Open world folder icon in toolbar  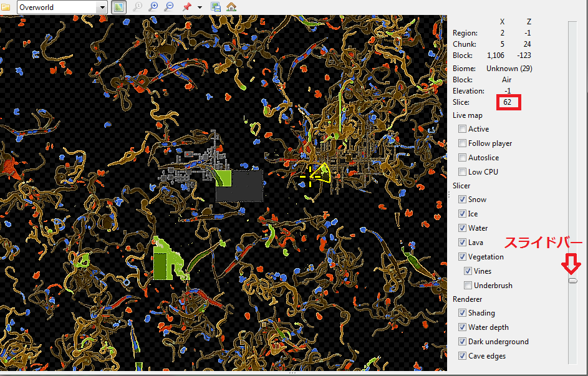pos(5,7)
